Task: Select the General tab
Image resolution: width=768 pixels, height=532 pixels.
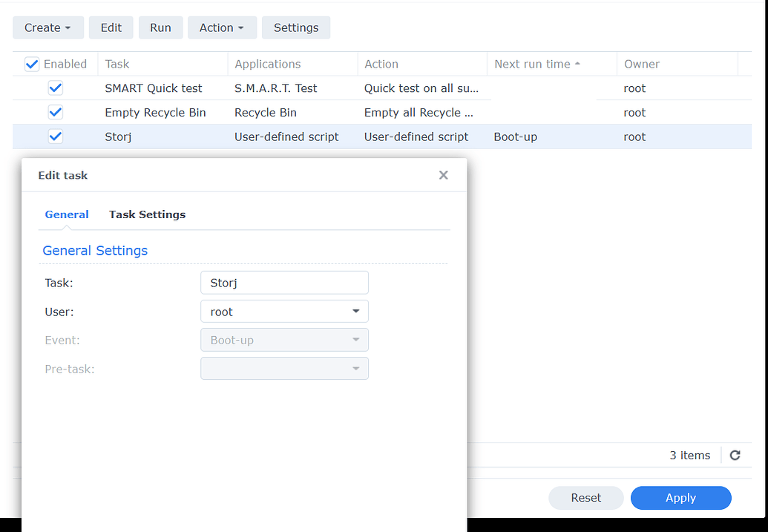Action: [67, 214]
